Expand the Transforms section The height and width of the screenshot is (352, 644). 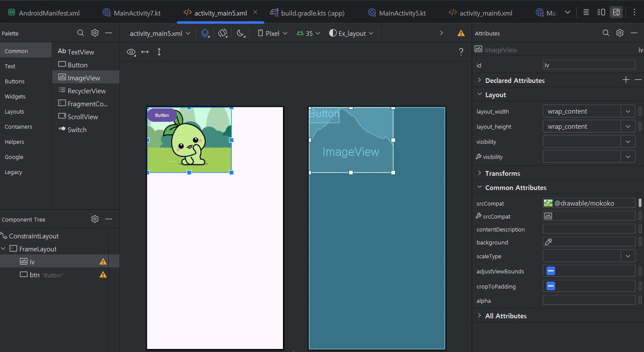(x=503, y=173)
